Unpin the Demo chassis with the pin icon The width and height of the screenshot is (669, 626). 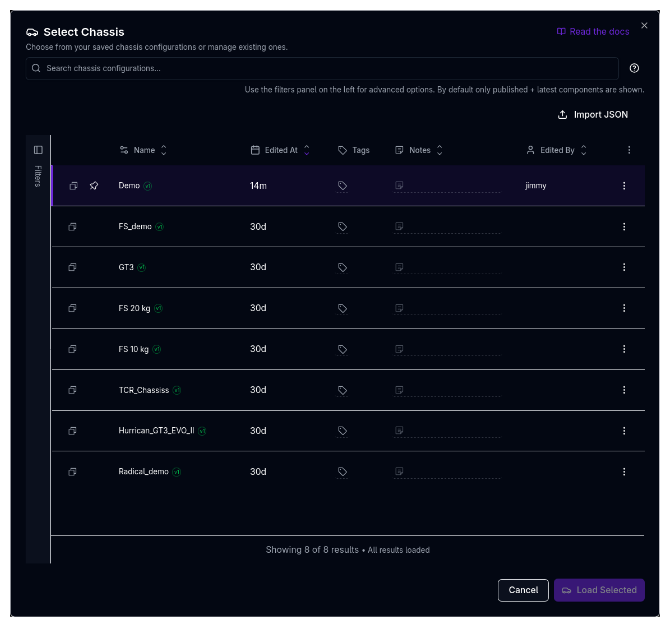(x=94, y=186)
